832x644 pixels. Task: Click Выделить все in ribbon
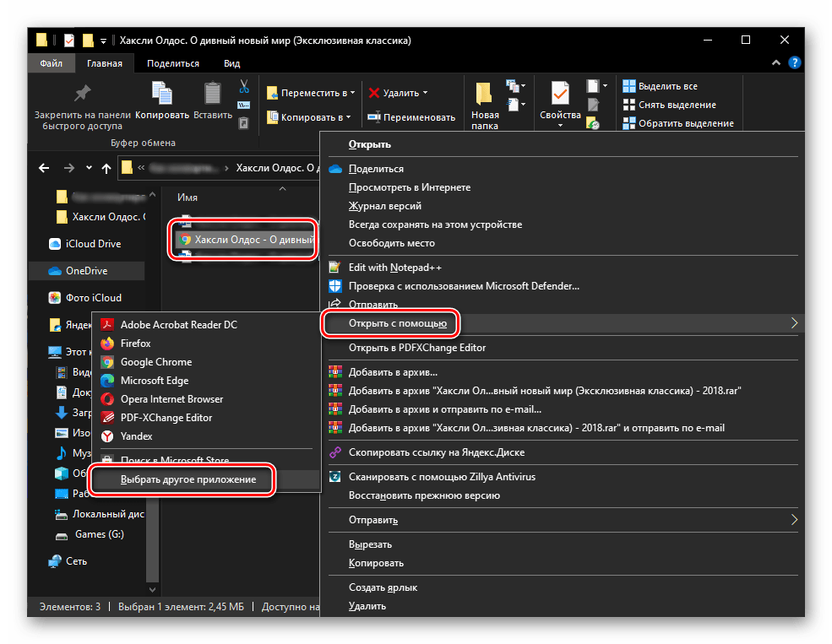[660, 86]
